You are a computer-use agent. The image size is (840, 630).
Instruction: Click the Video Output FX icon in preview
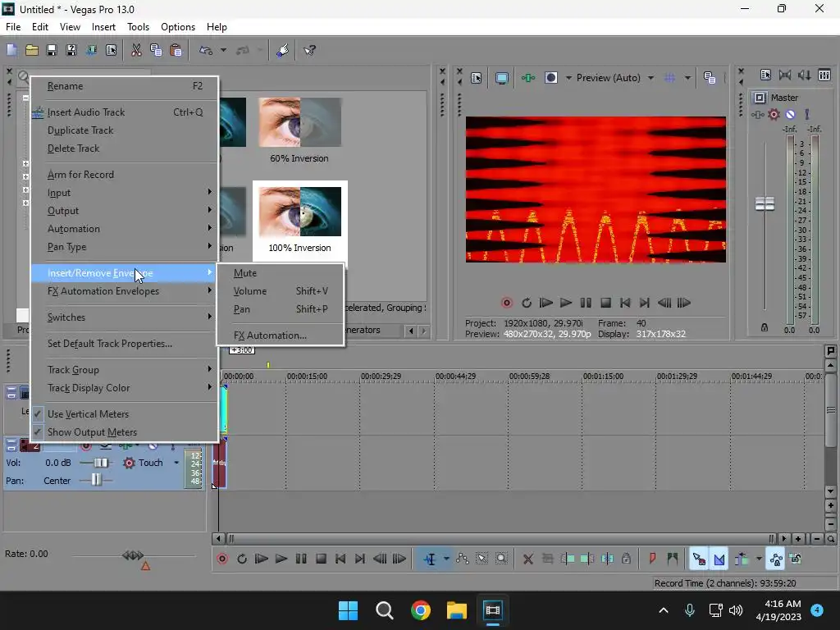pyautogui.click(x=528, y=78)
